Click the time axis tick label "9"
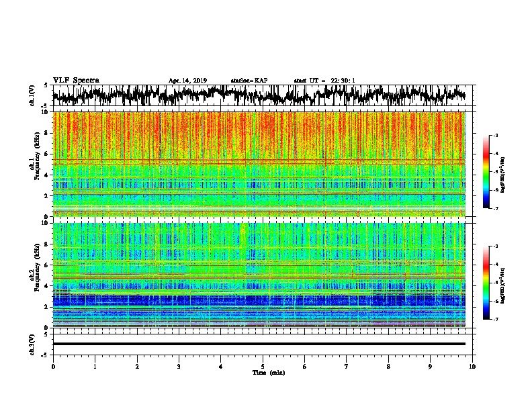 (x=430, y=367)
